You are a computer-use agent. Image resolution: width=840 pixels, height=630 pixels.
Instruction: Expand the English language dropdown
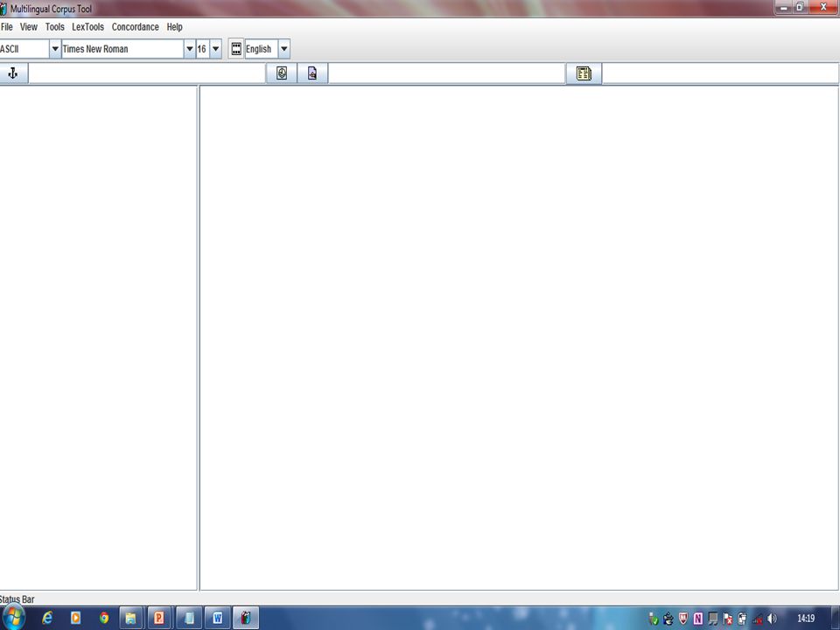pyautogui.click(x=283, y=49)
